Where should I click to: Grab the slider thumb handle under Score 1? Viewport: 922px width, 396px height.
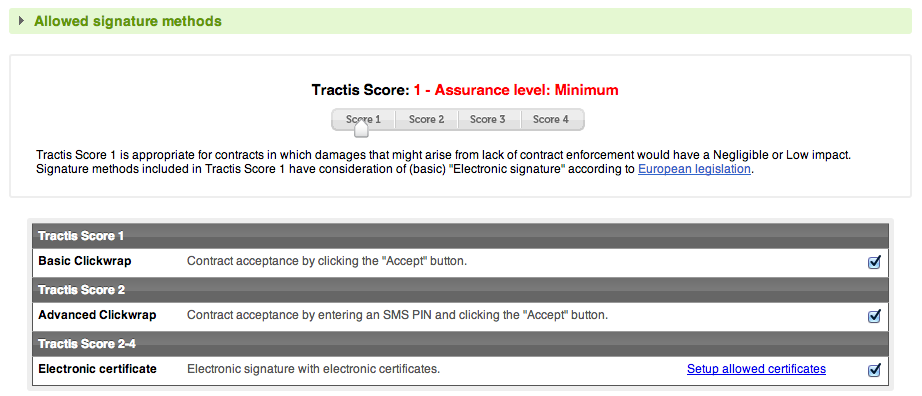(362, 129)
